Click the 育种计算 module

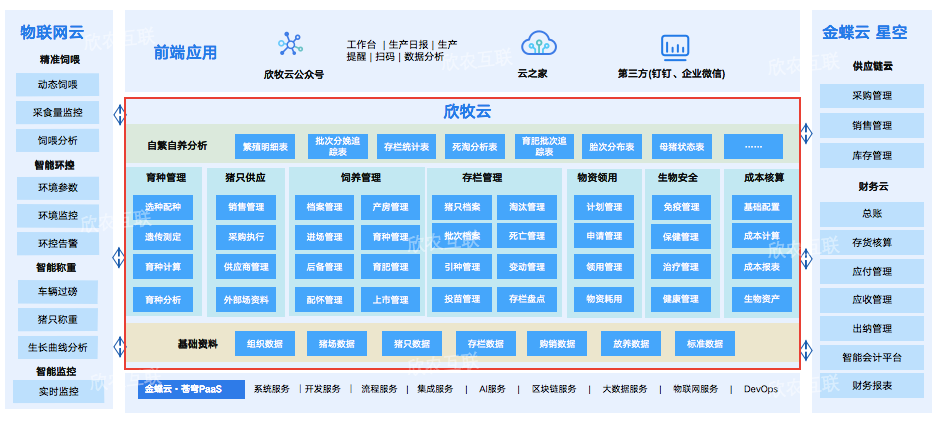coord(163,267)
